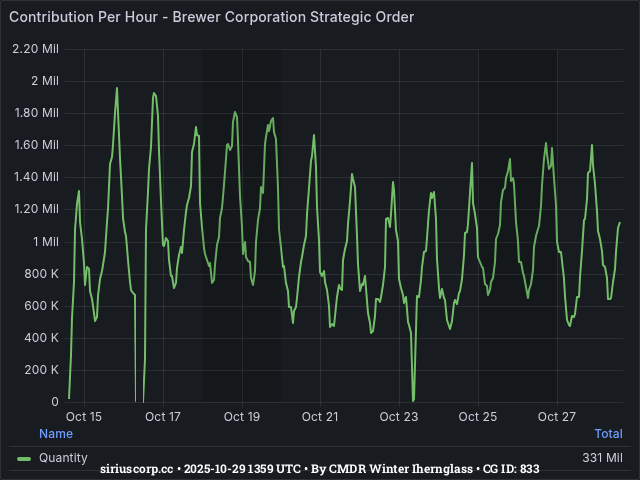Screen dimensions: 640x480
Task: Click the siriuscorp.cc footer caption text
Action: 320,469
